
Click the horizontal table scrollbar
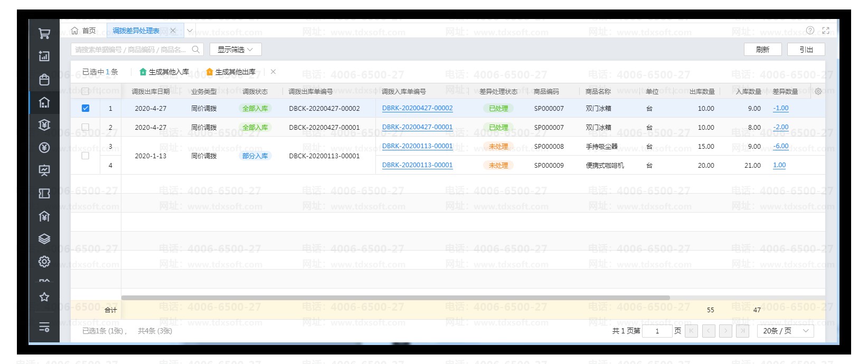(x=395, y=298)
